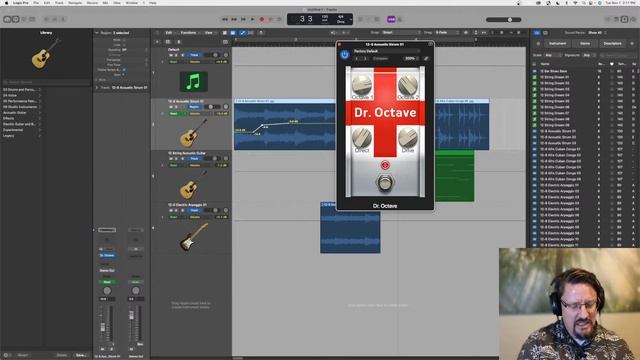
Task: Toggle the metronome click button
Action: coord(400,19)
